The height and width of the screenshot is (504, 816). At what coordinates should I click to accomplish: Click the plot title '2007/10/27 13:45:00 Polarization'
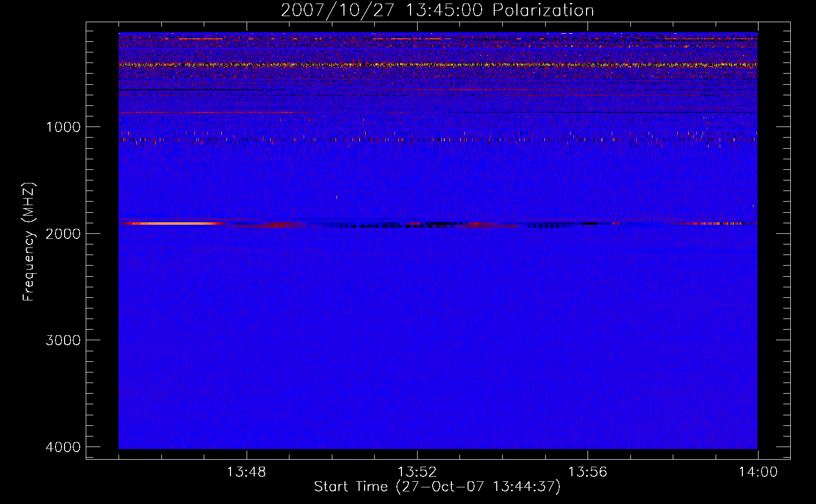point(437,11)
